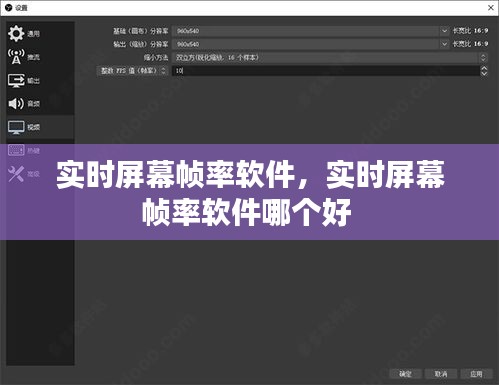Open the Output monitor icon
The width and height of the screenshot is (499, 385).
(16, 80)
